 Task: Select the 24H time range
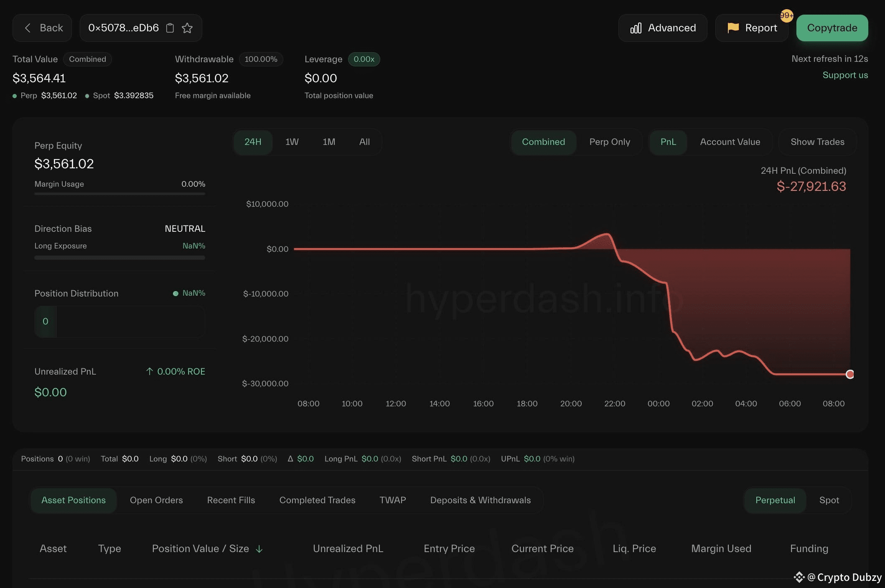click(x=253, y=142)
